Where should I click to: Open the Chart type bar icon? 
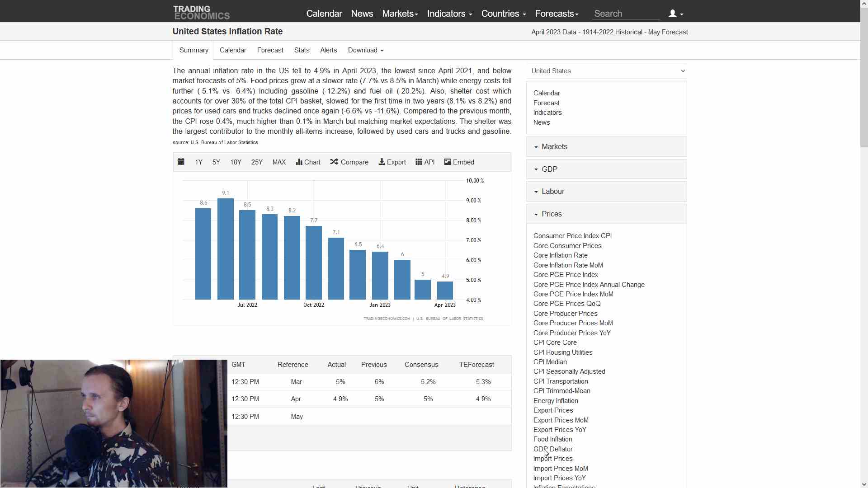pyautogui.click(x=299, y=162)
